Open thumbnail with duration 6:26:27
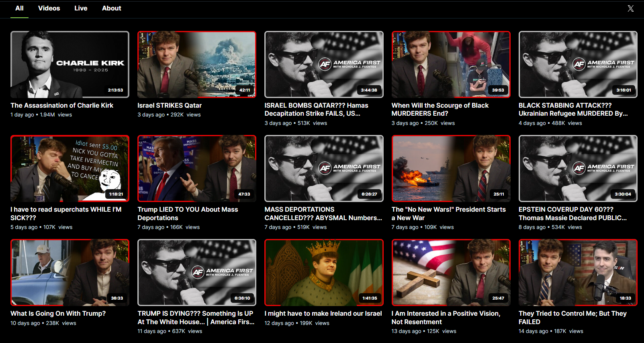644x343 pixels. pyautogui.click(x=324, y=168)
